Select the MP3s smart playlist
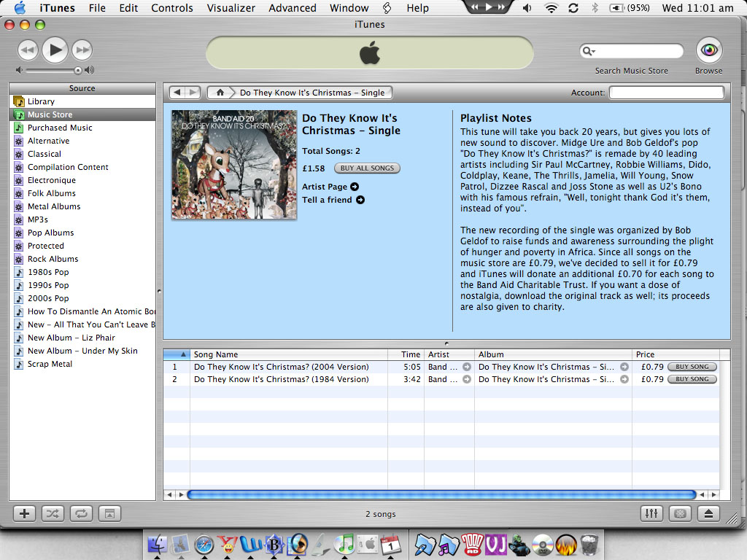This screenshot has width=747, height=560. [x=83, y=219]
